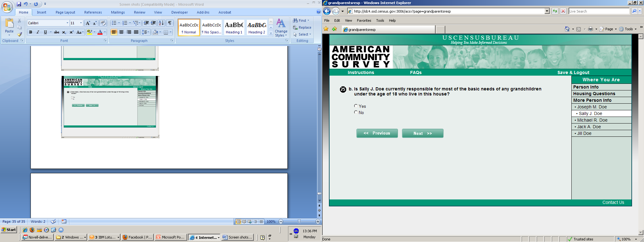Click the Stop icon in Internet Explorer
The height and width of the screenshot is (242, 644).
click(x=563, y=11)
